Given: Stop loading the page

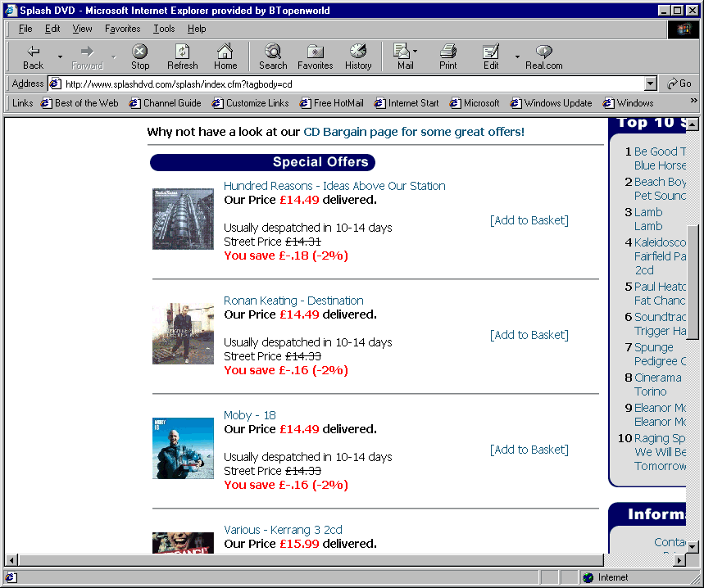Looking at the screenshot, I should point(140,57).
